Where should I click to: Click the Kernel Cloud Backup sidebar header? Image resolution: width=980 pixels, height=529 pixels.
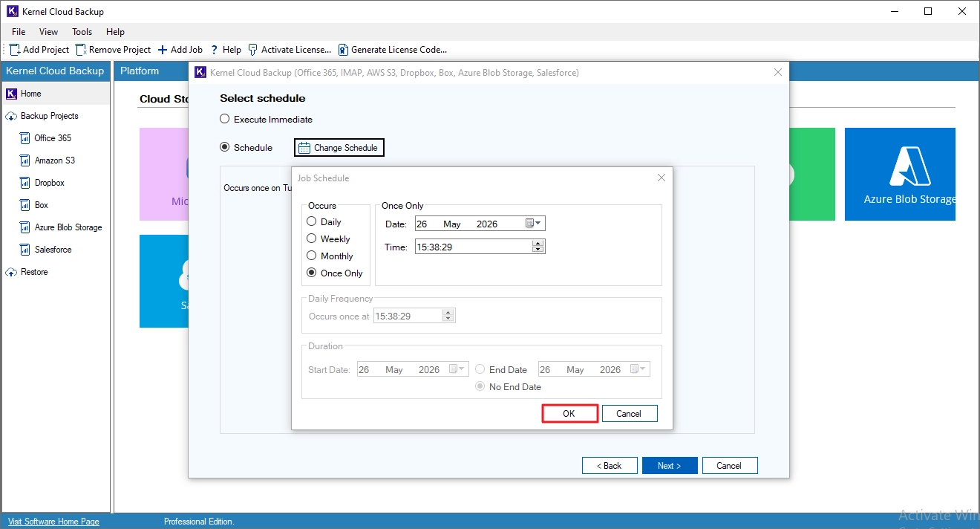pos(55,71)
